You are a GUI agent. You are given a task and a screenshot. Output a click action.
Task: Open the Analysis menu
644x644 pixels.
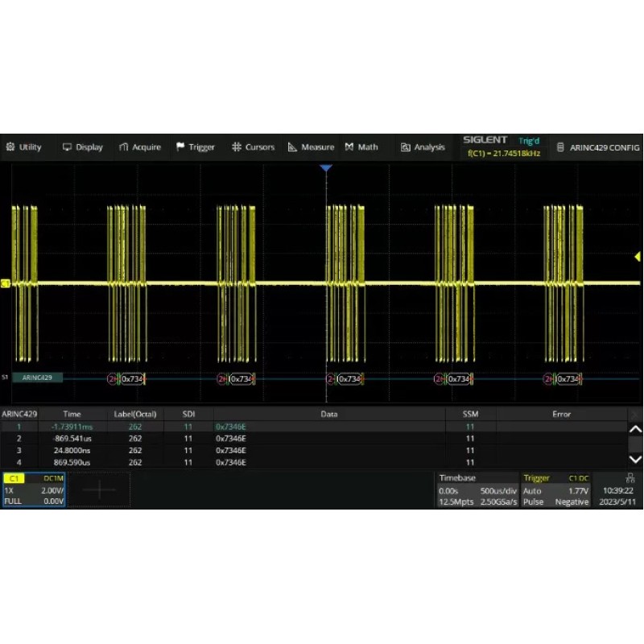(x=423, y=147)
